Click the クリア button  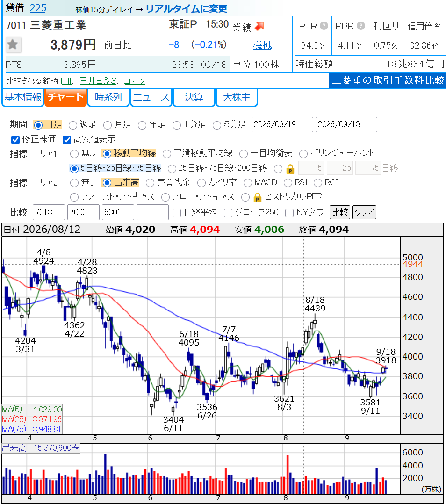[x=364, y=212]
